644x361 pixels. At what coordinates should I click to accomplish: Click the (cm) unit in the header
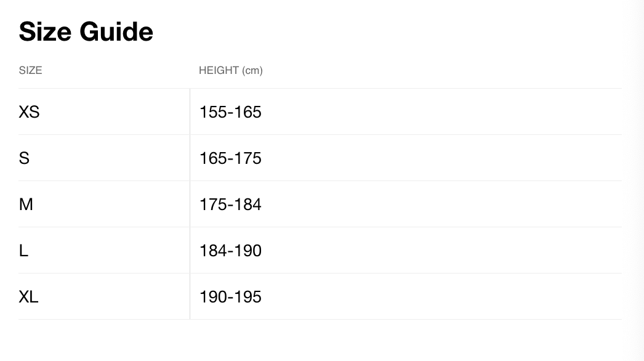252,71
